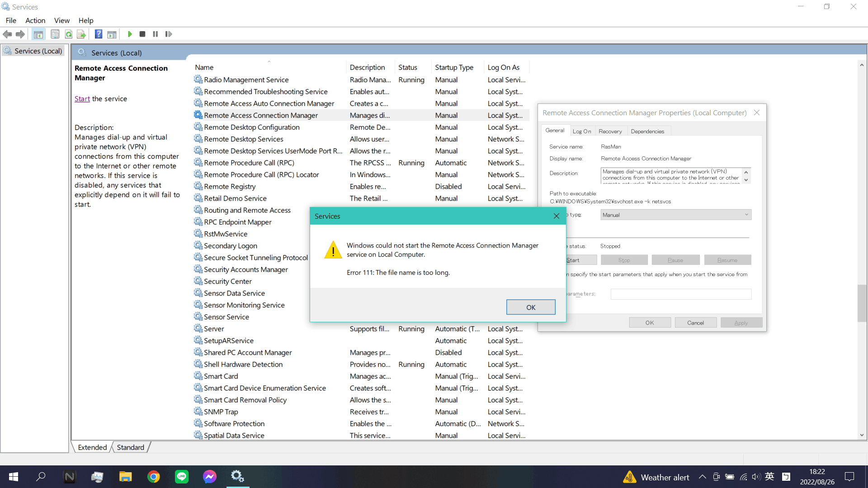Click the Pause Service toolbar icon

tap(155, 34)
